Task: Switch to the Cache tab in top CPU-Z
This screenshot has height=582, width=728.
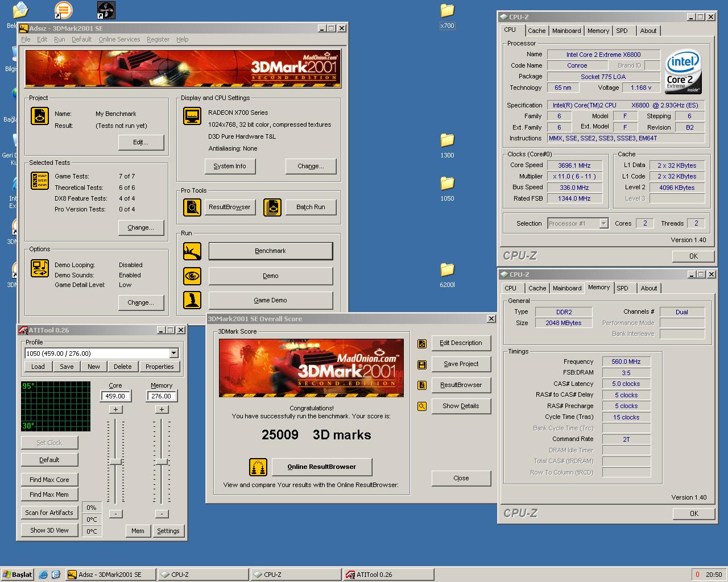Action: (536, 31)
